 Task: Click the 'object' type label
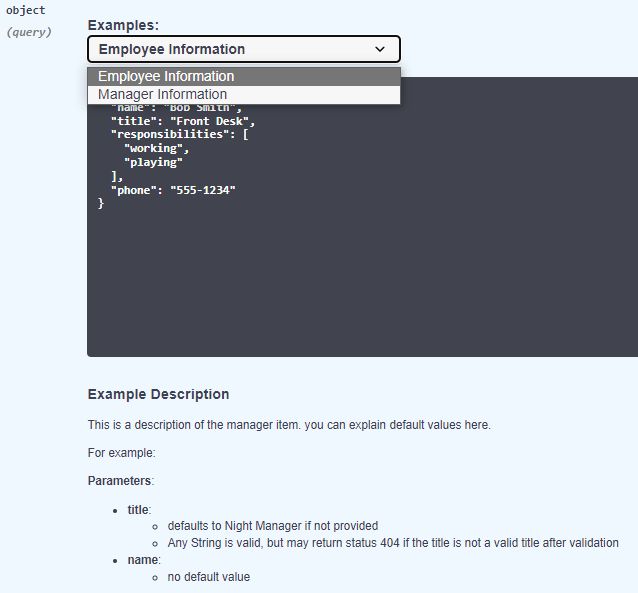tap(26, 10)
